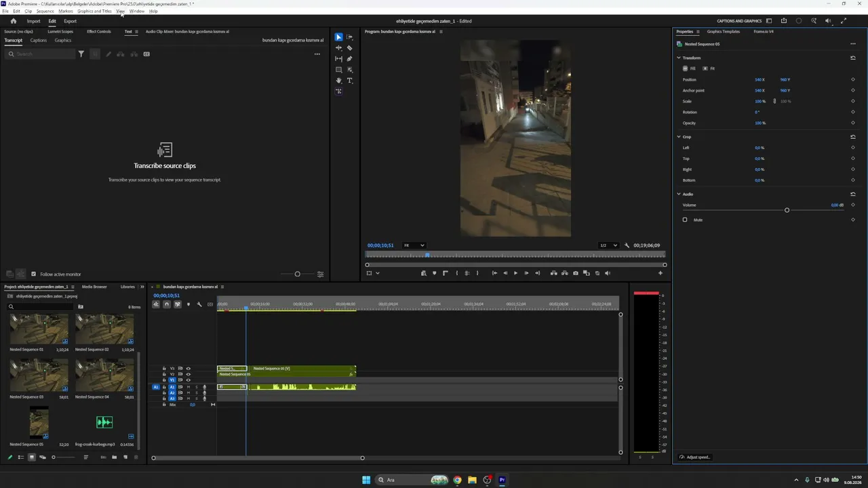The height and width of the screenshot is (488, 868).
Task: Click the Extract button in Program monitor
Action: tap(565, 273)
